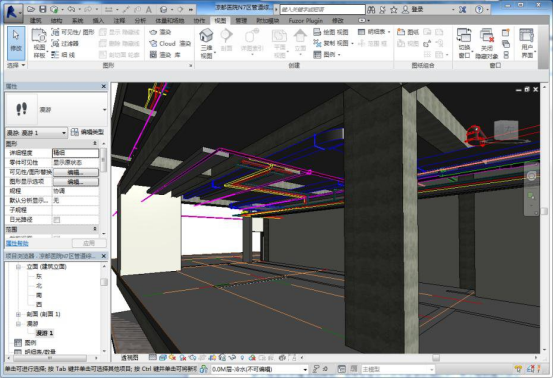Select the 漫游 1 walkthrough view
The width and height of the screenshot is (554, 379).
[x=45, y=333]
